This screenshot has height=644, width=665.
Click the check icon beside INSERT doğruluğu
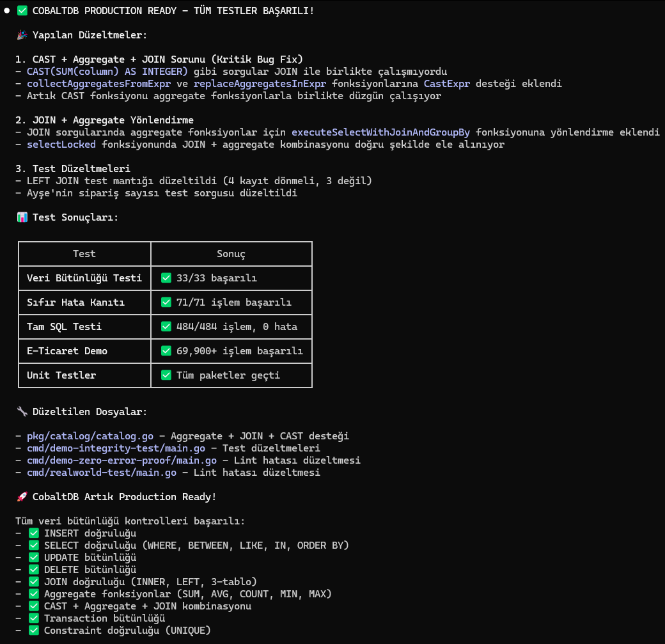coord(34,533)
